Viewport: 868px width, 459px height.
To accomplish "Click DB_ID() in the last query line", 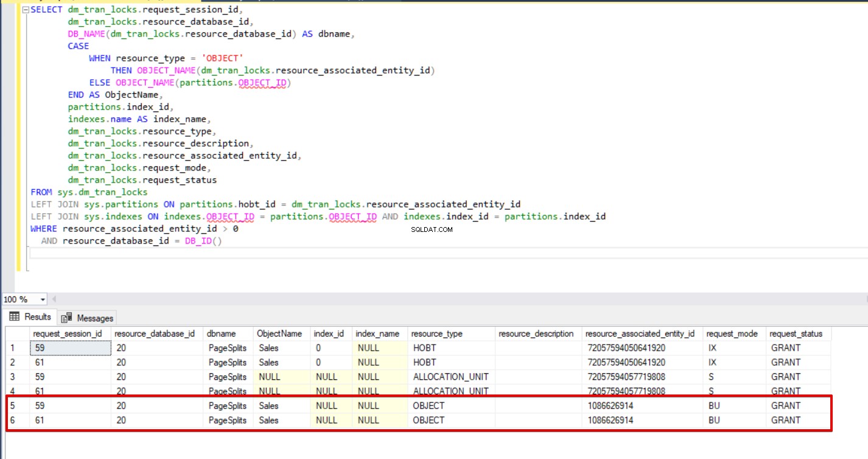I will coord(203,241).
